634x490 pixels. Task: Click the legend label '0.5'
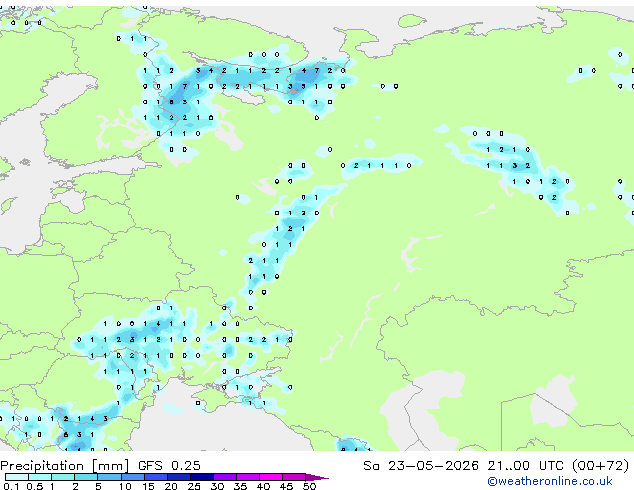(x=34, y=486)
